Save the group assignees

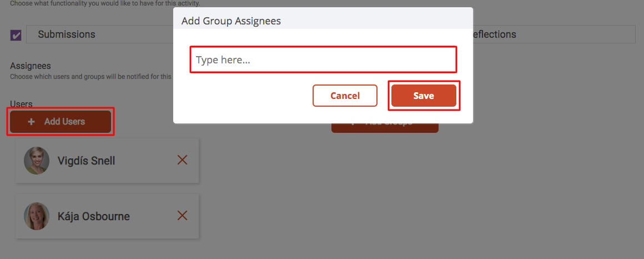[x=424, y=96]
